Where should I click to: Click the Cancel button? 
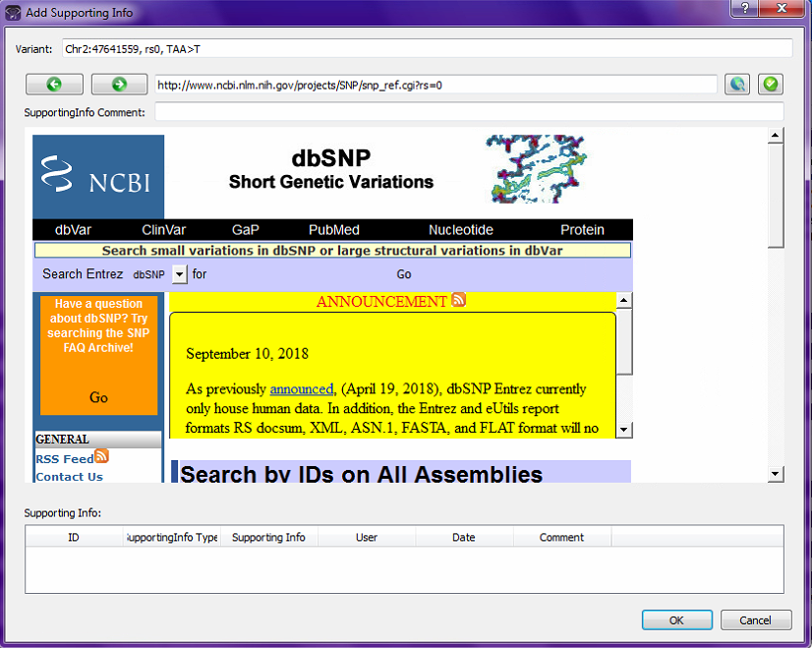pos(756,620)
